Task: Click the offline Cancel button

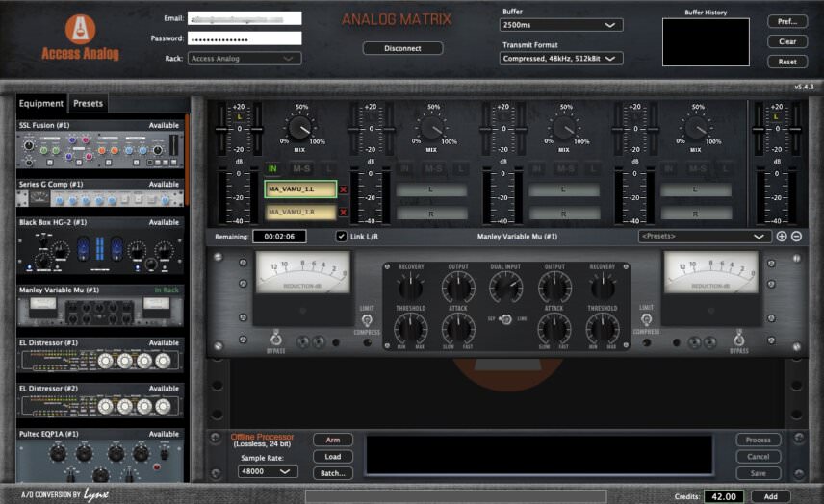Action: 758,457
